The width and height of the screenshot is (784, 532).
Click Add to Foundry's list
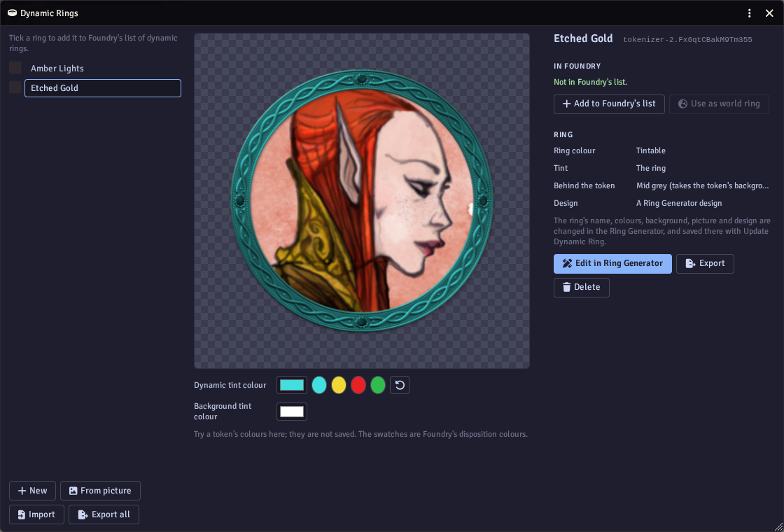609,104
